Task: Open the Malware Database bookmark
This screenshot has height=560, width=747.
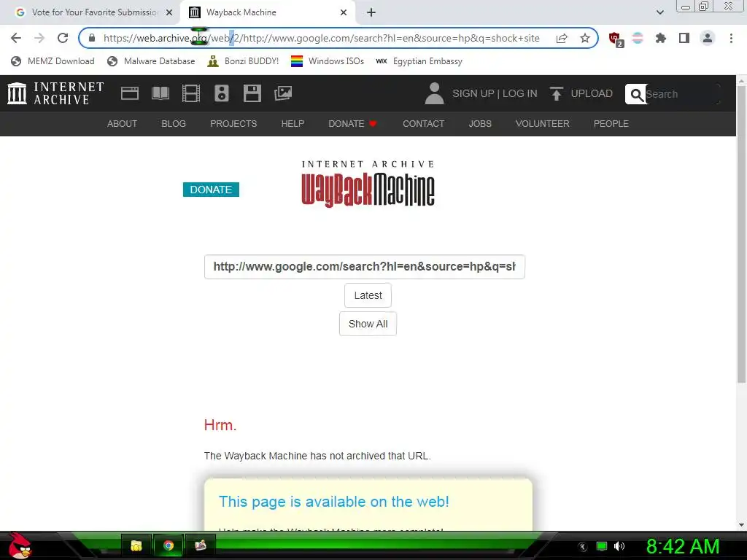Action: coord(152,61)
